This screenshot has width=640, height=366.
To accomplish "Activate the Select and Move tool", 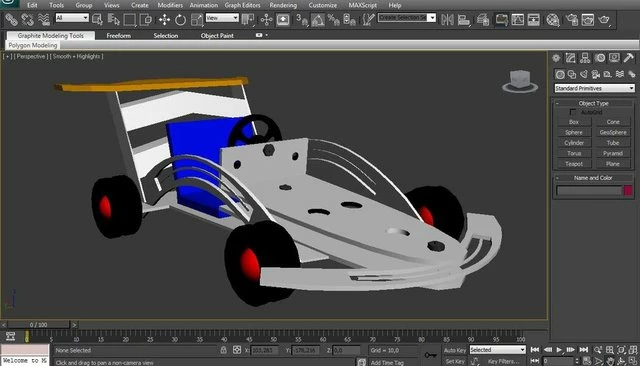I will click(164, 19).
